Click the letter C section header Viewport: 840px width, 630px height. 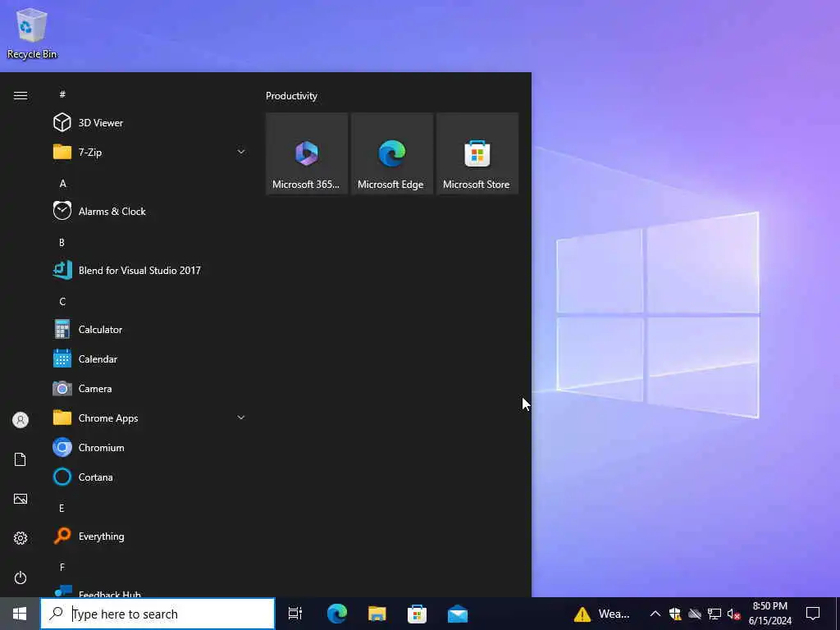(x=62, y=302)
